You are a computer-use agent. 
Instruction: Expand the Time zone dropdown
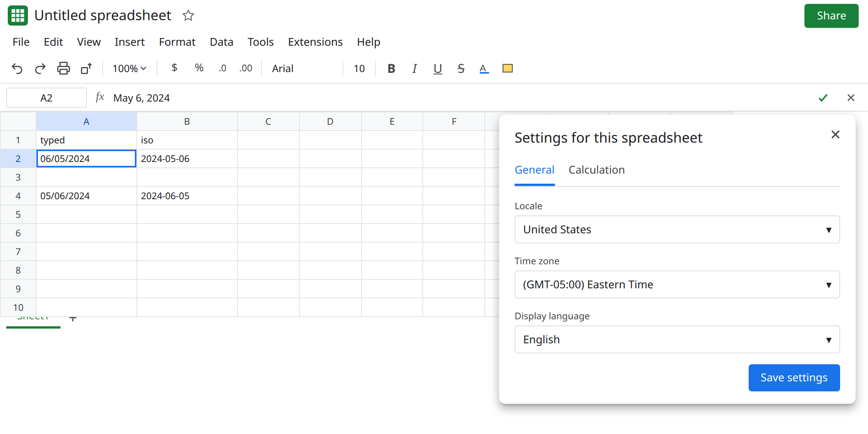pos(677,284)
